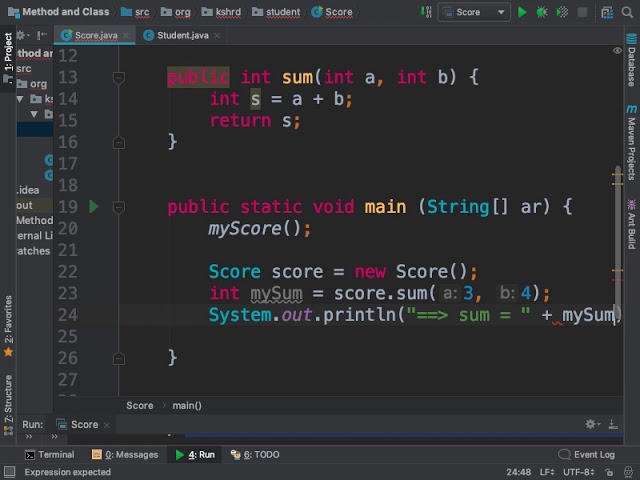Click the collapse project panel icon
Image resolution: width=640 pixels, height=480 pixels.
pyautogui.click(x=42, y=36)
